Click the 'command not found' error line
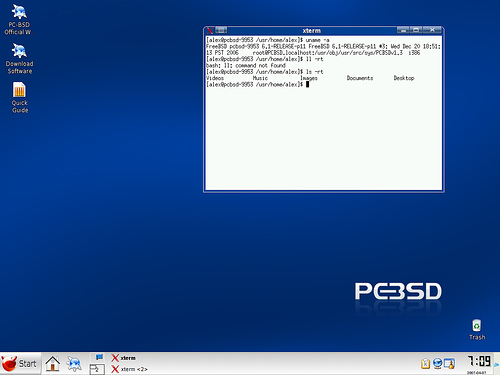This screenshot has height=375, width=500. [x=246, y=65]
